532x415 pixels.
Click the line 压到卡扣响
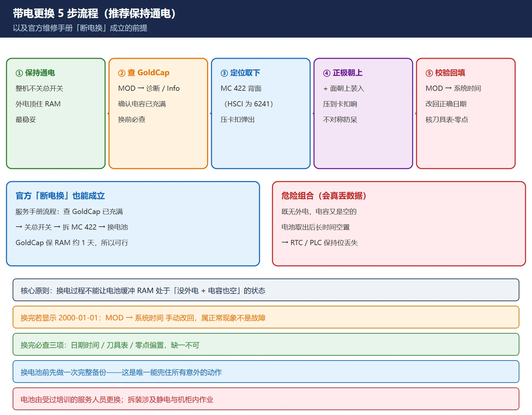coord(340,104)
